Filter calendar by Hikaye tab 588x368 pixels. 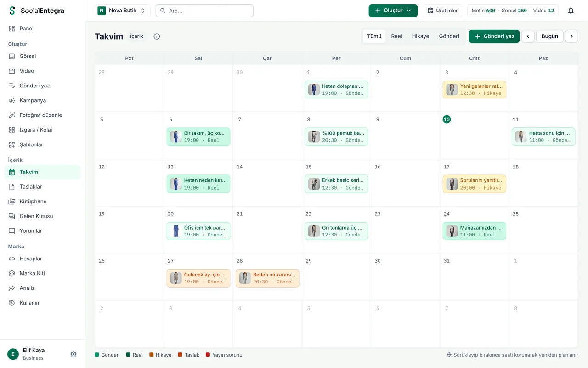pos(420,36)
